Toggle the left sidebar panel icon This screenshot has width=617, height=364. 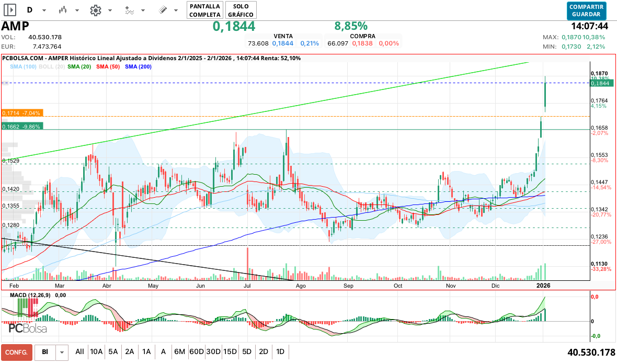point(10,10)
